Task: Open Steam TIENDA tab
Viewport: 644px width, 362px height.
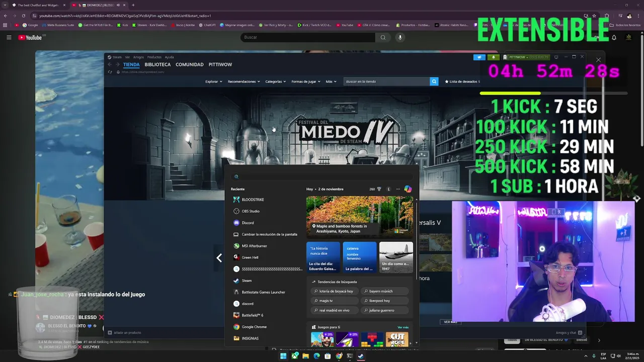Action: pyautogui.click(x=131, y=64)
